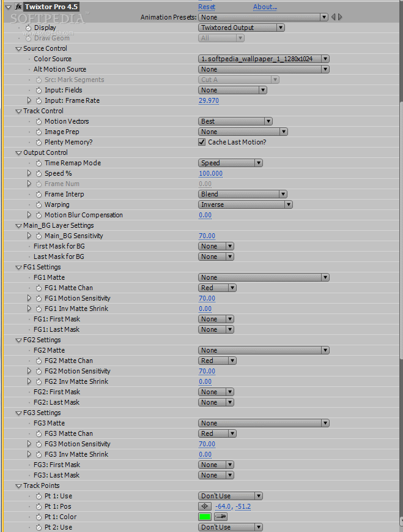Image resolution: width=403 pixels, height=532 pixels.
Task: Collapse the Track Control group
Action: pyautogui.click(x=18, y=111)
